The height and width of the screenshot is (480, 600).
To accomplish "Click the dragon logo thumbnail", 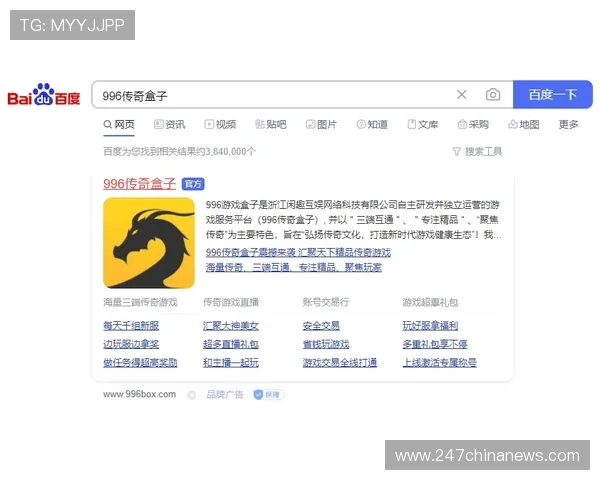I will 149,243.
